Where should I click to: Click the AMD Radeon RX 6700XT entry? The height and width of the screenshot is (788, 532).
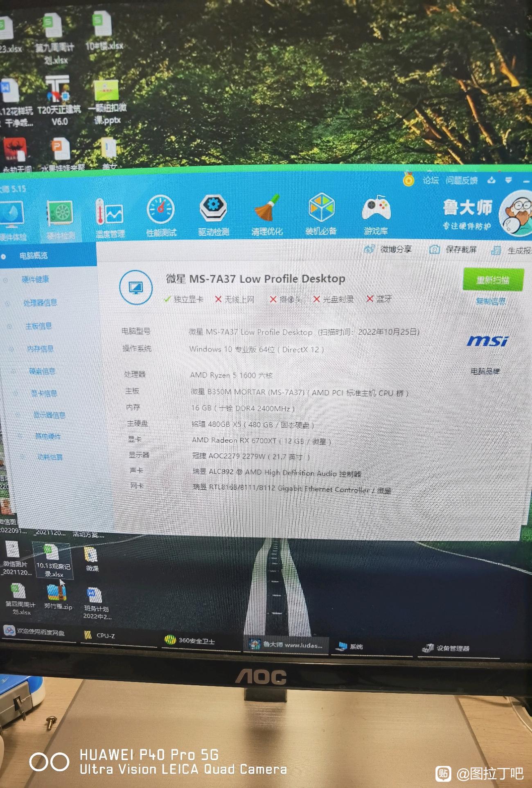[x=262, y=441]
